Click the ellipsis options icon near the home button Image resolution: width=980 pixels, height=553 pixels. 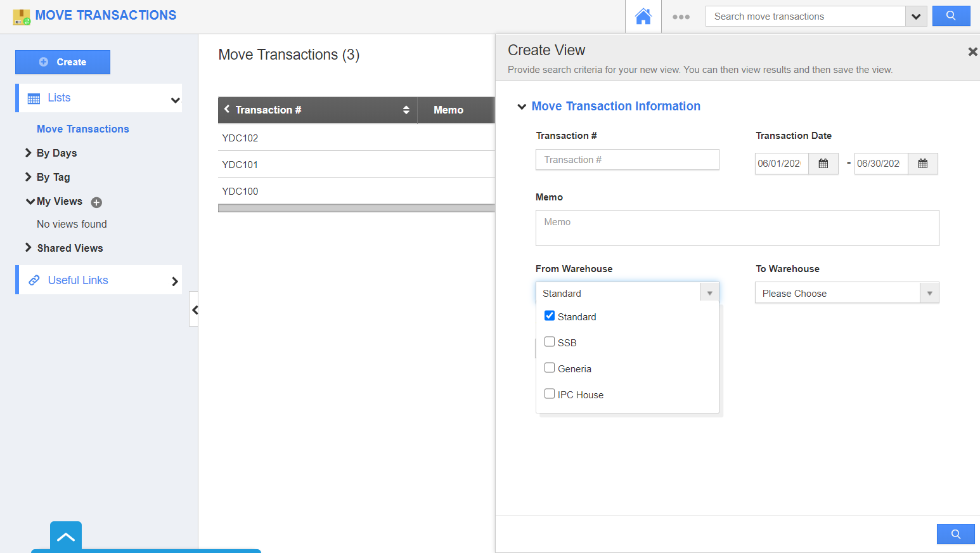coord(681,18)
